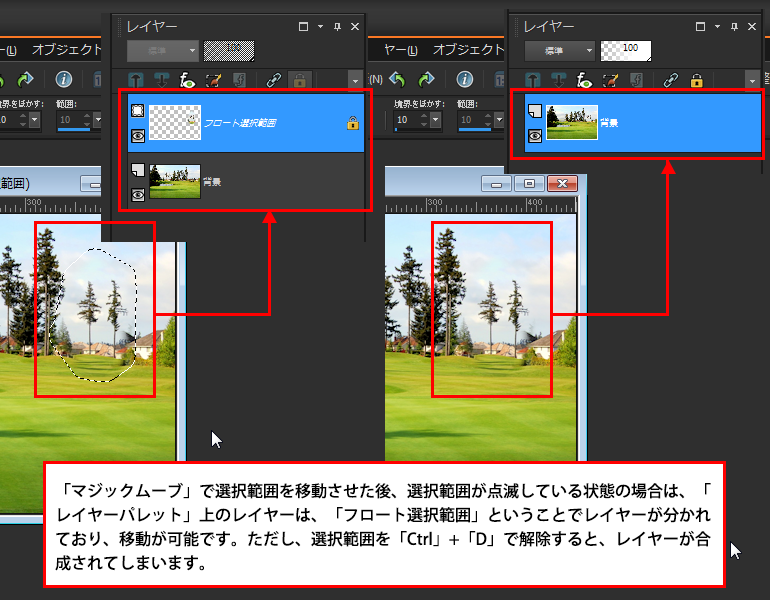
Task: Click the selection type icon on the フロート選択範囲 layer
Action: (x=138, y=110)
